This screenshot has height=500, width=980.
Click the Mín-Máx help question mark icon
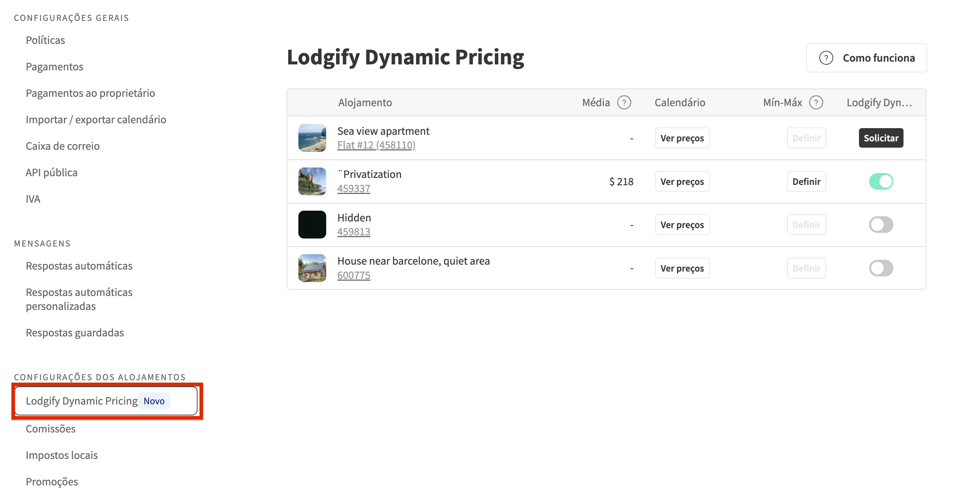pyautogui.click(x=816, y=102)
